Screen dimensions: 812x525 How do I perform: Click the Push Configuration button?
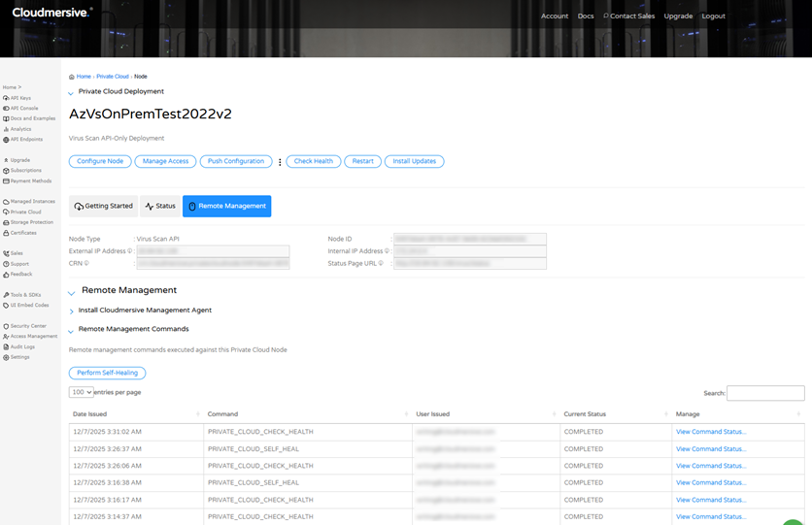point(236,161)
